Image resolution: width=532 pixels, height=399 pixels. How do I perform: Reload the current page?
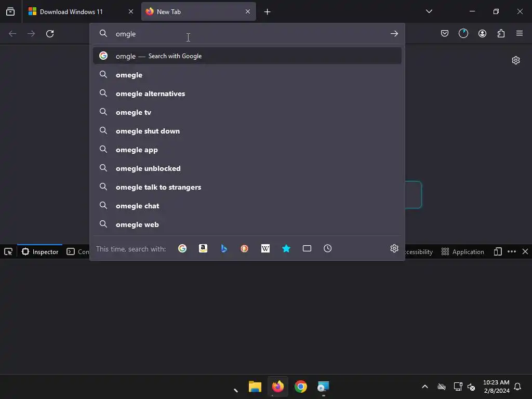pyautogui.click(x=50, y=34)
